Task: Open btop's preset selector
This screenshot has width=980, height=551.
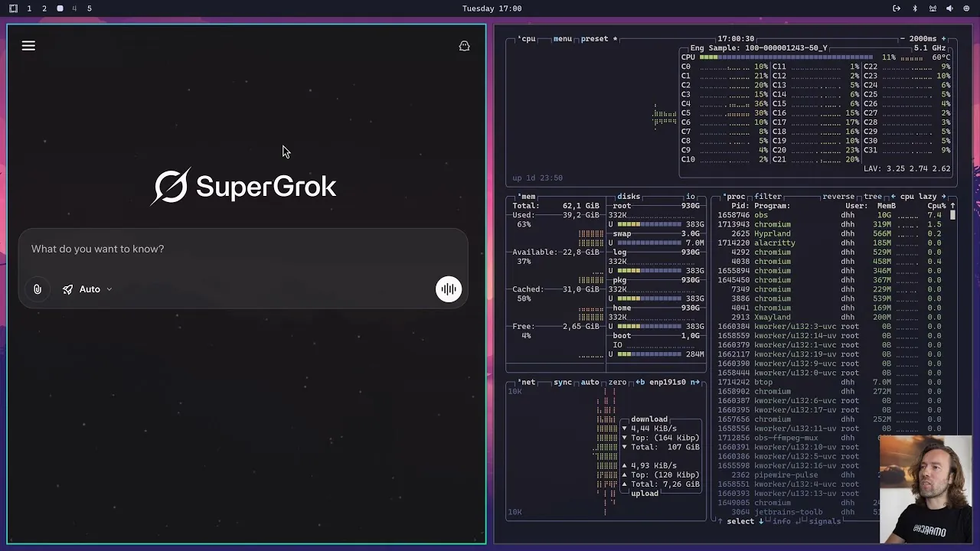Action: click(x=595, y=39)
